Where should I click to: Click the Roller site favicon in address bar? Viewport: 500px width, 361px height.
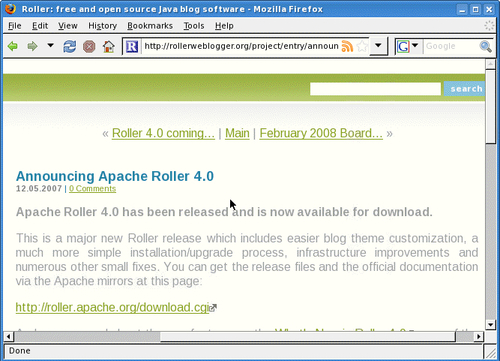(132, 46)
